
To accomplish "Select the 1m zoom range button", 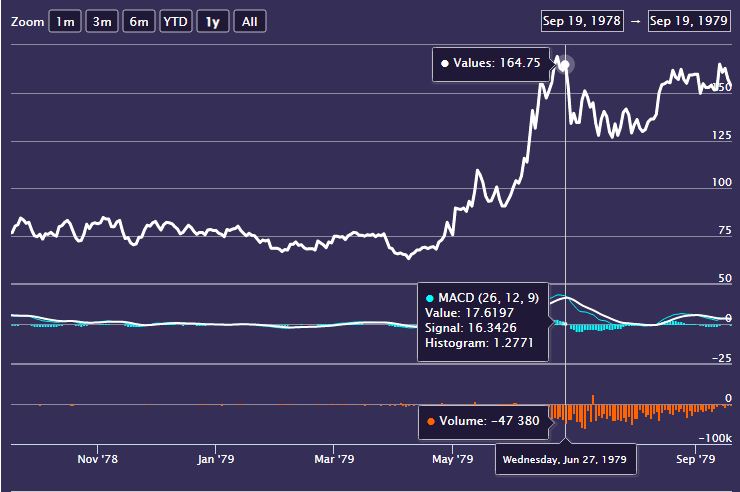I will [64, 22].
